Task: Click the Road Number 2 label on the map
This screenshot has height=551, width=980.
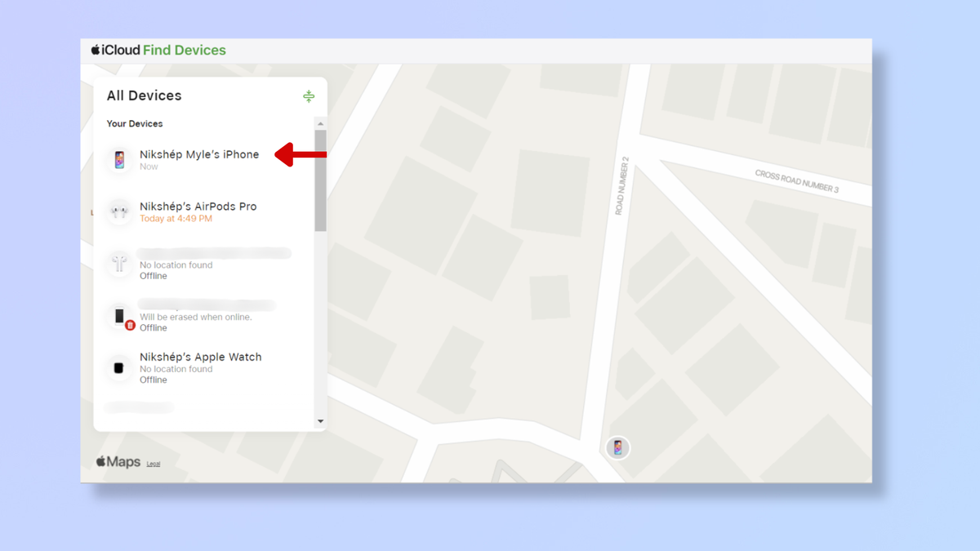Action: coord(625,185)
